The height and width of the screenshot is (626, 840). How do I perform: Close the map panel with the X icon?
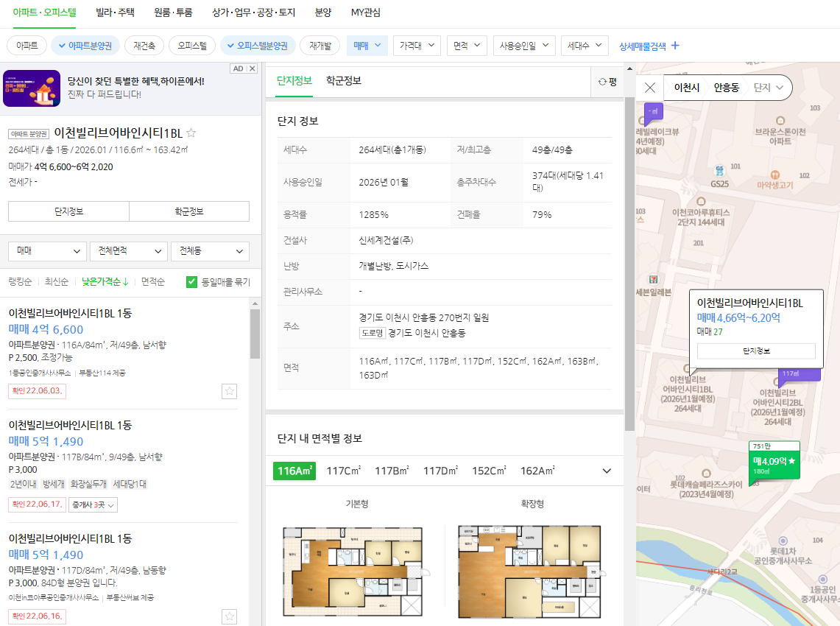pyautogui.click(x=650, y=88)
